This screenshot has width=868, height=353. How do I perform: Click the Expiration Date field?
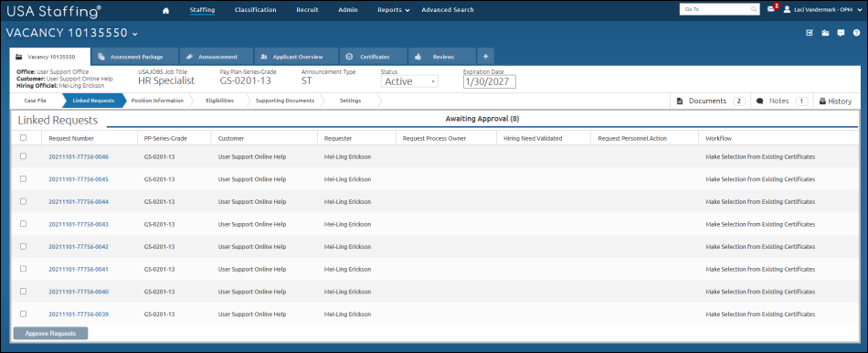point(490,81)
